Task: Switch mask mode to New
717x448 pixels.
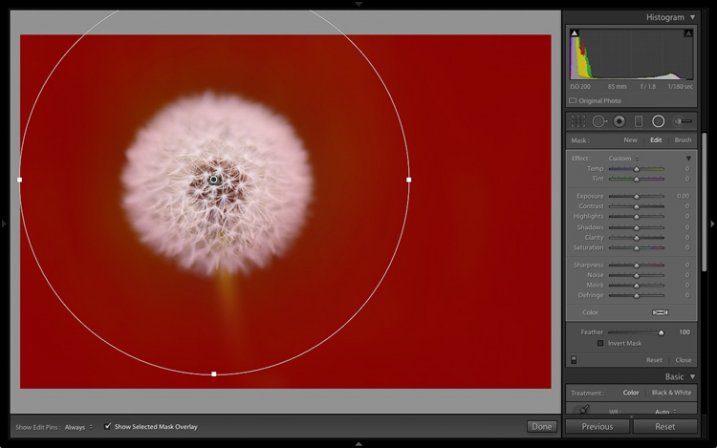Action: (630, 140)
